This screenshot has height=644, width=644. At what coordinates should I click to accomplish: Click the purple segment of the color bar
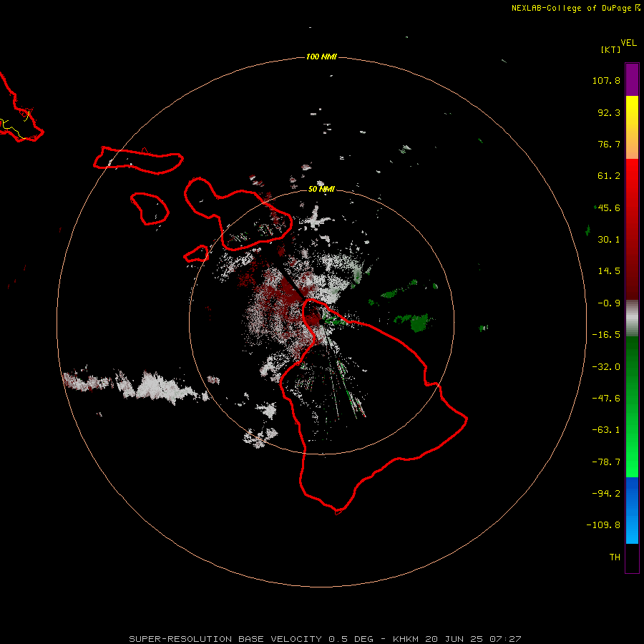coord(632,79)
